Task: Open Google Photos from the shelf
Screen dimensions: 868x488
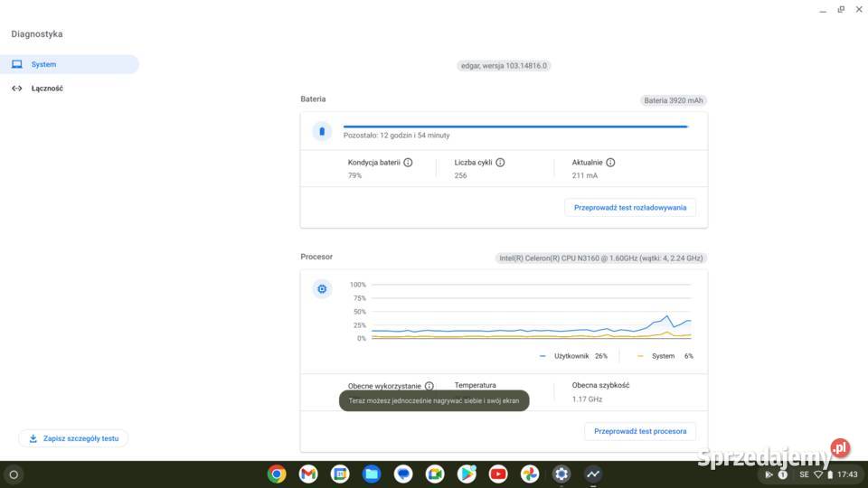Action: click(530, 474)
